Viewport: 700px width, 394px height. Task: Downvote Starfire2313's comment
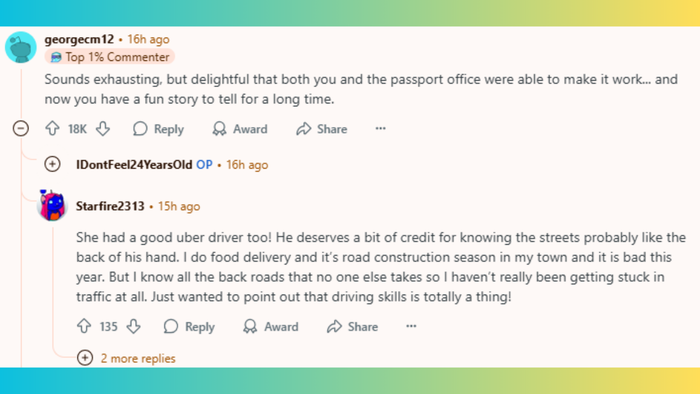tap(133, 326)
